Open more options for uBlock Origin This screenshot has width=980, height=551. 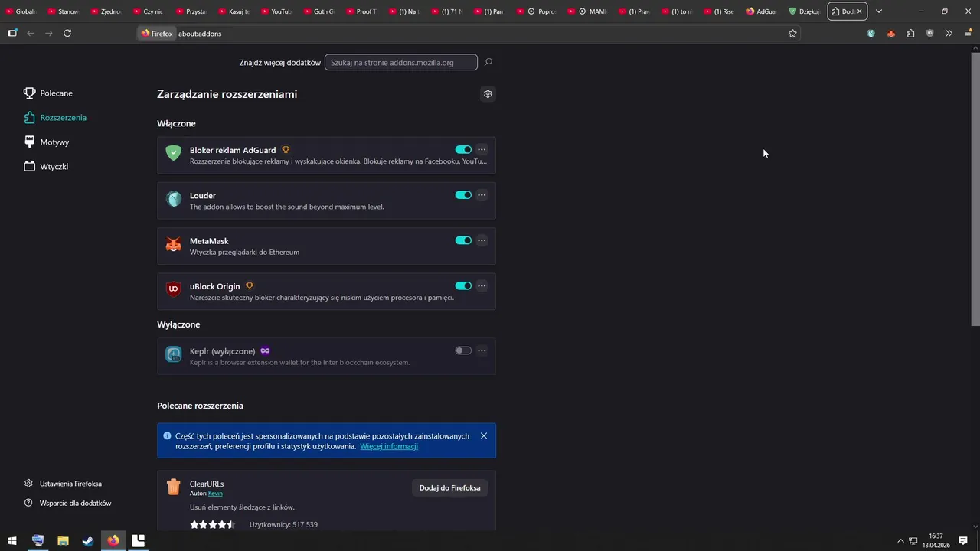[482, 285]
